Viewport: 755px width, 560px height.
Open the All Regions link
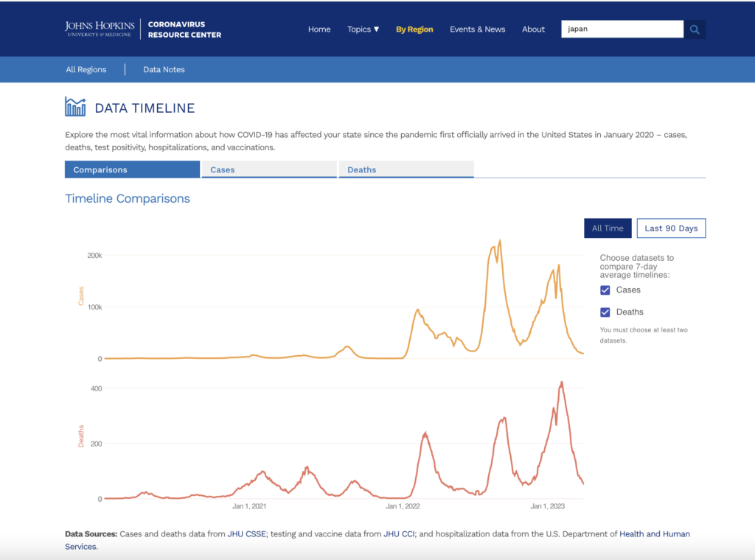click(x=86, y=69)
